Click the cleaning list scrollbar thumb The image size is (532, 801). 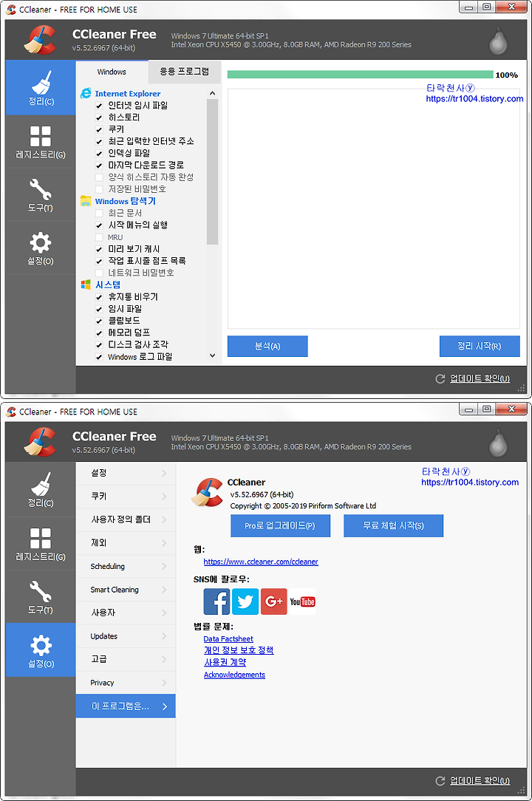pos(213,172)
